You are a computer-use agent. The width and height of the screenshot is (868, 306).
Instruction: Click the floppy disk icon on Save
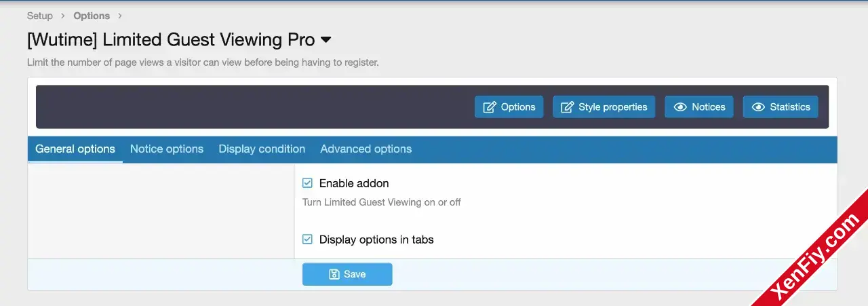(334, 274)
